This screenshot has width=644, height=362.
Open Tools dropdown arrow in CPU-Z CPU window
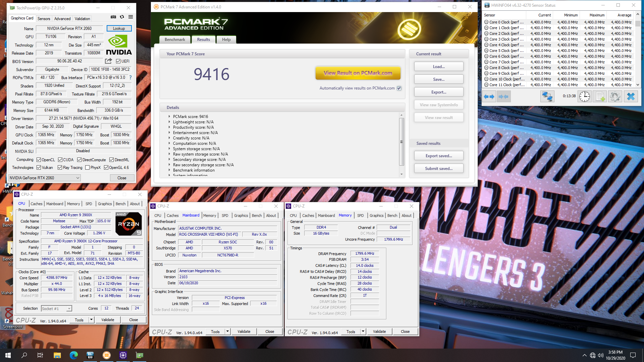pyautogui.click(x=91, y=320)
